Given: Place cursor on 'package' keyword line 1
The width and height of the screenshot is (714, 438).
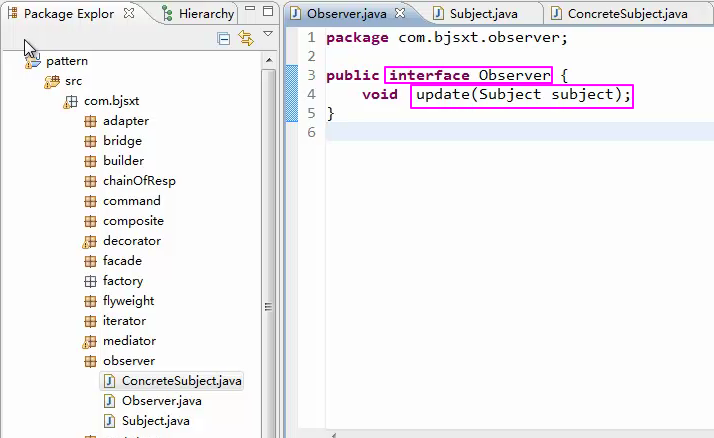Looking at the screenshot, I should pos(357,38).
